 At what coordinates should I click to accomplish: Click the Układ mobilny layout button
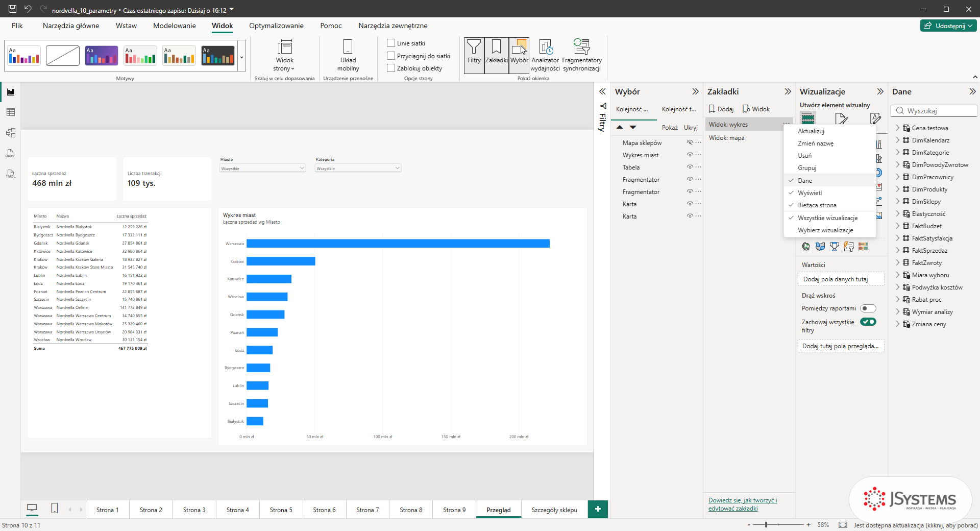pos(348,55)
